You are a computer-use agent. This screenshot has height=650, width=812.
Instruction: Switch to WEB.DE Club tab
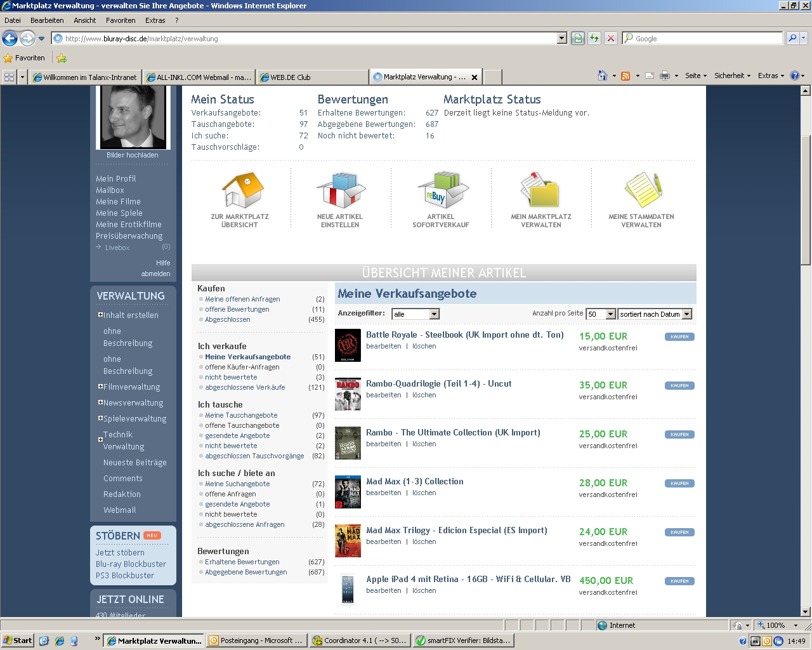[x=311, y=77]
